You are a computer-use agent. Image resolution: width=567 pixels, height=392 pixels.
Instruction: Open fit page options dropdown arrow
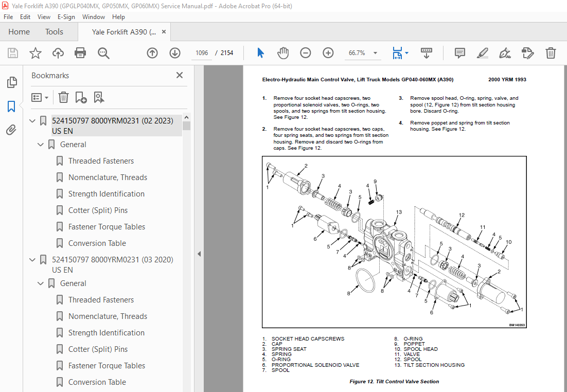[x=407, y=53]
